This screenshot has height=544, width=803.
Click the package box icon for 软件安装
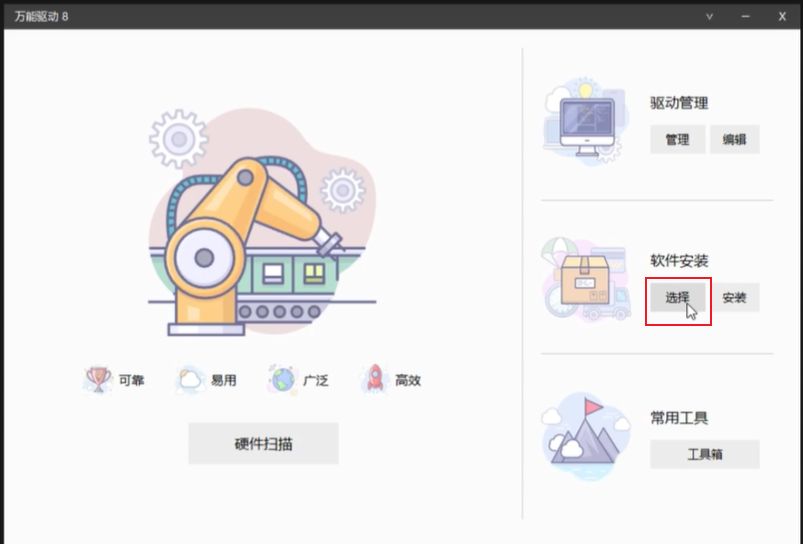(585, 280)
